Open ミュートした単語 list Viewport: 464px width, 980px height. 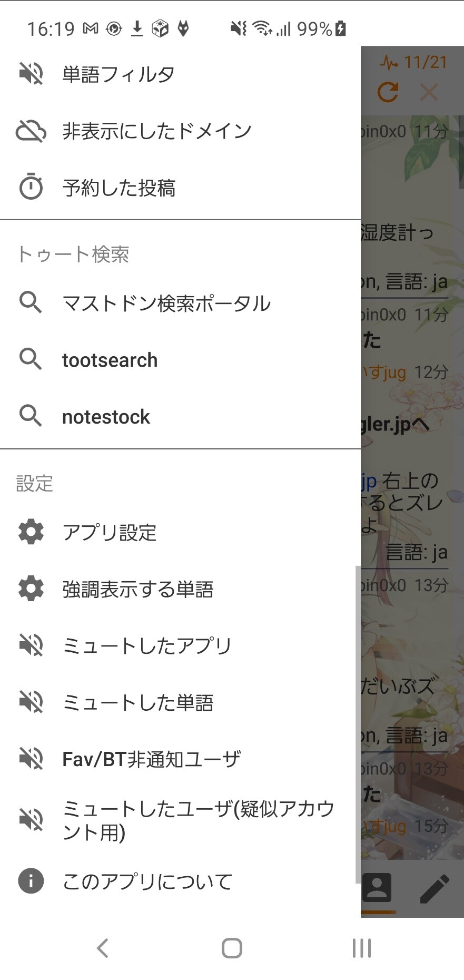137,702
